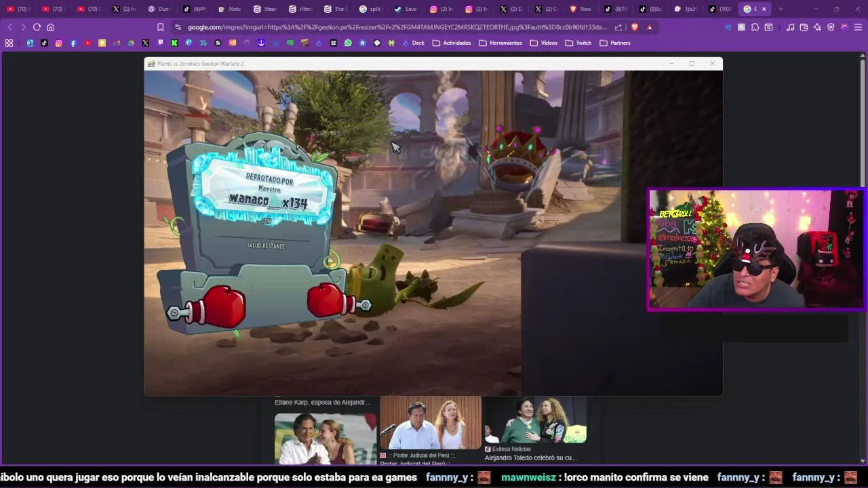Open the Outlook bookmark icon
Viewport: 868px width, 488px height.
pos(30,43)
